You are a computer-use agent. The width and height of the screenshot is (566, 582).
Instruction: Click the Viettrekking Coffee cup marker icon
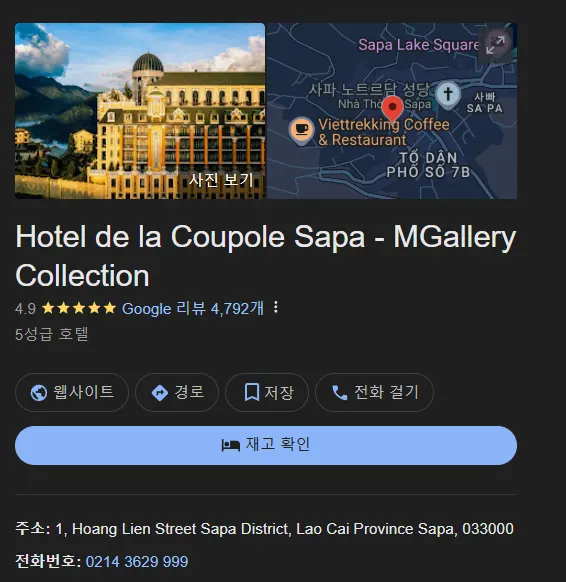(x=301, y=130)
